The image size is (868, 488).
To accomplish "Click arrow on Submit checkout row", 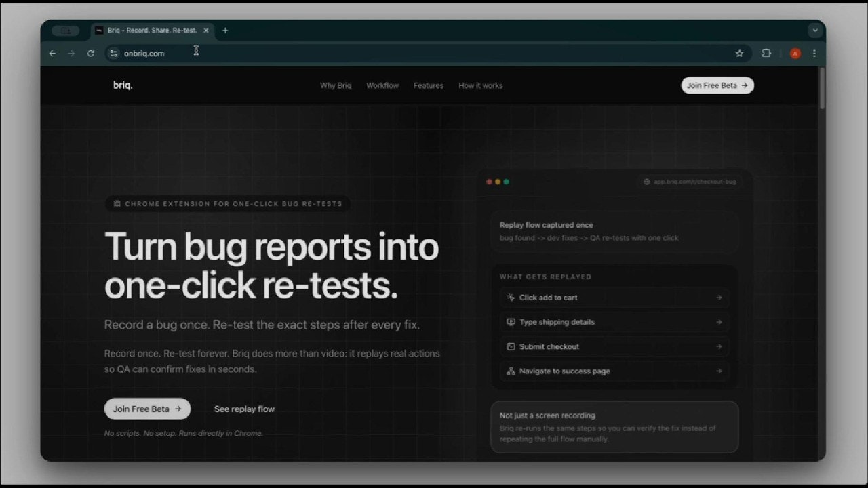I will pos(719,346).
